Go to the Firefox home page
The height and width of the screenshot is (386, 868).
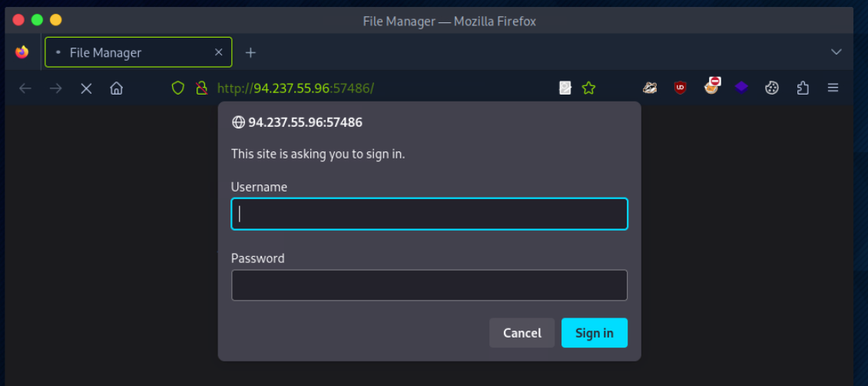click(117, 88)
